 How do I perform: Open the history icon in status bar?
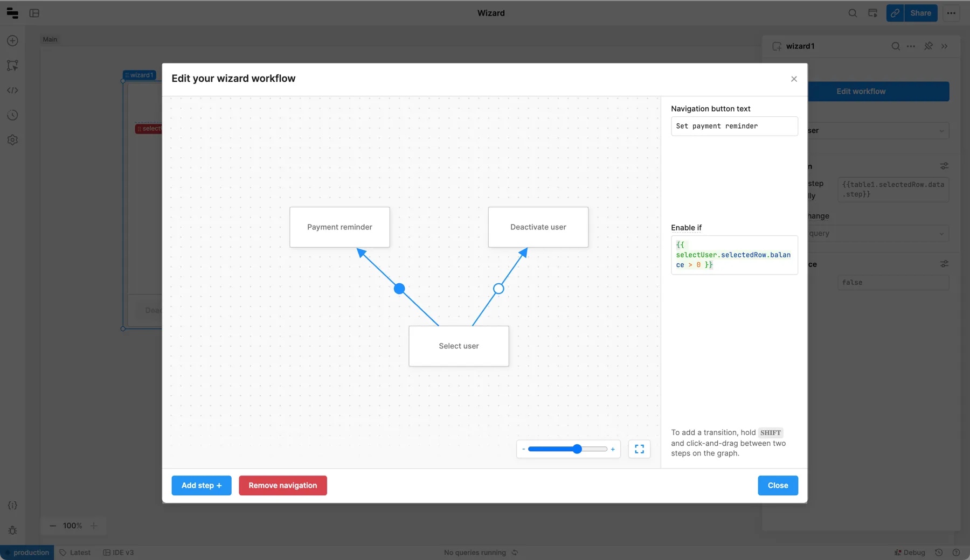coord(939,553)
